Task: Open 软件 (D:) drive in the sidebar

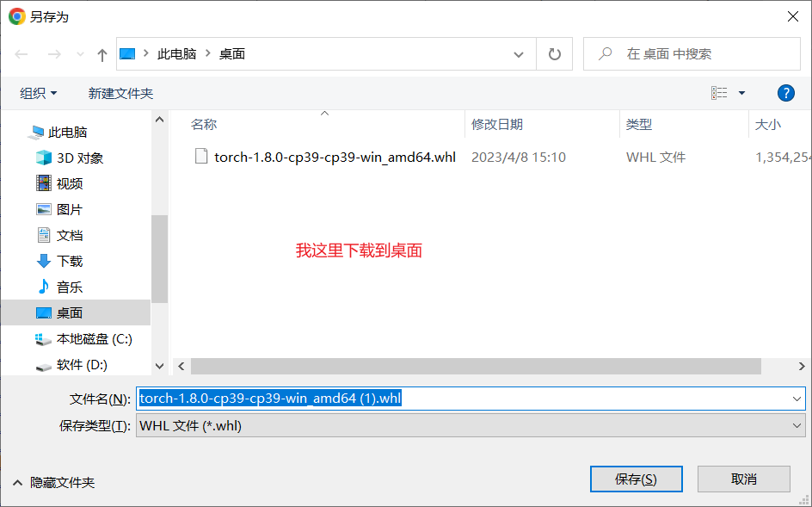Action: pos(82,365)
